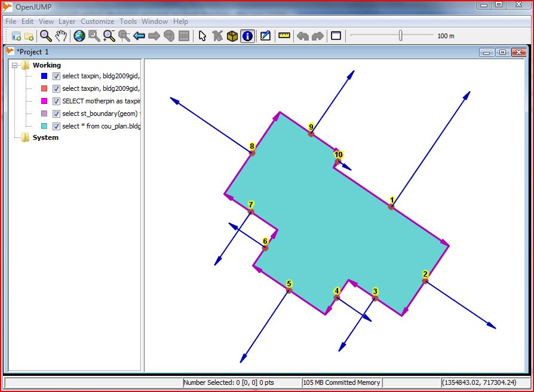The height and width of the screenshot is (392, 534).
Task: Open the Customize menu
Action: pos(97,22)
